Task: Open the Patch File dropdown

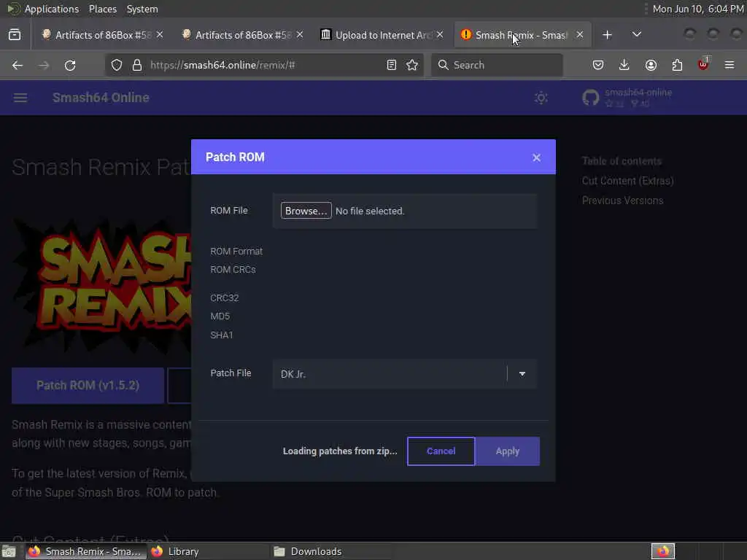Action: tap(522, 374)
